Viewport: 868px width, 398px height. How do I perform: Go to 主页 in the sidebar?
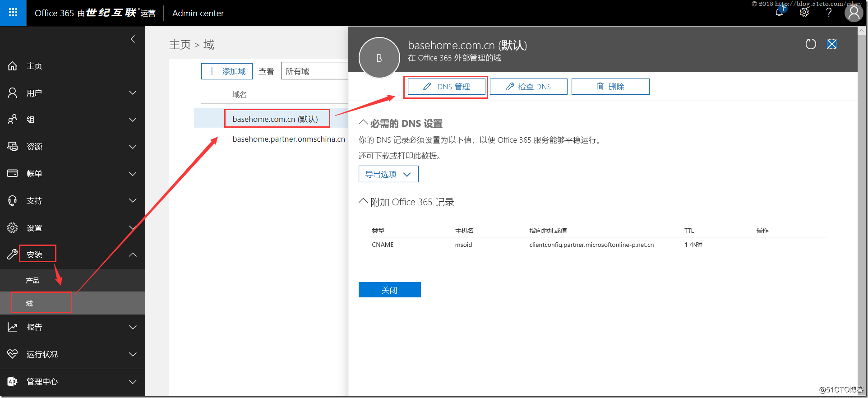pos(34,66)
